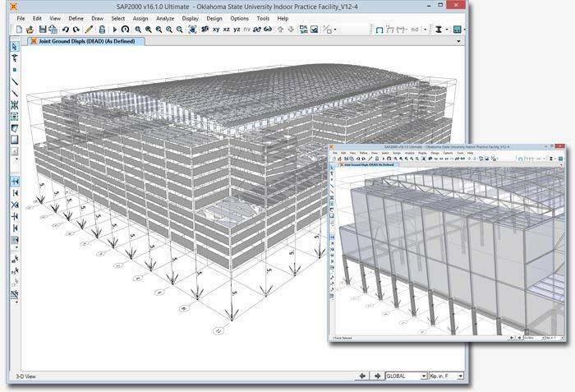Click the steel I-beam design icon

[438, 30]
